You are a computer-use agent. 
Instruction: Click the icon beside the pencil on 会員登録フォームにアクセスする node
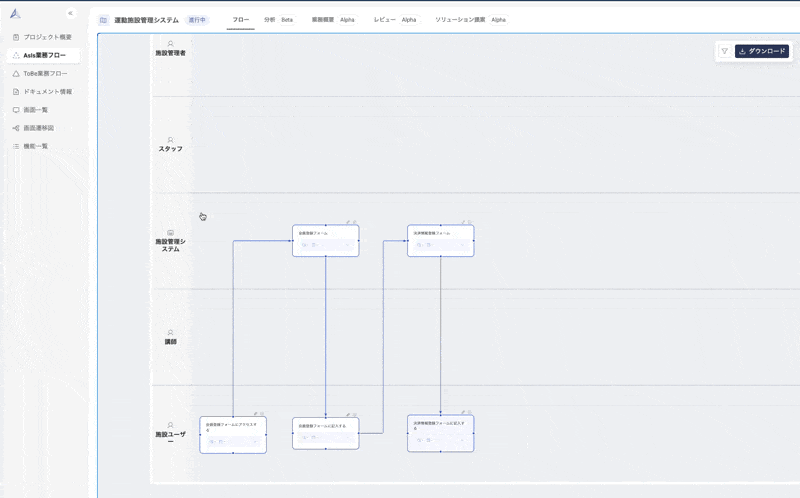pyautogui.click(x=262, y=414)
